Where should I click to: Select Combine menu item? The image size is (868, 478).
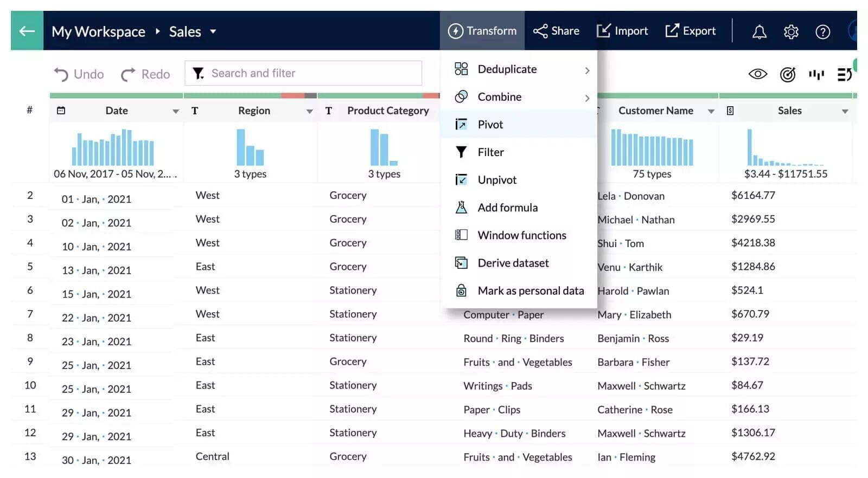click(519, 97)
